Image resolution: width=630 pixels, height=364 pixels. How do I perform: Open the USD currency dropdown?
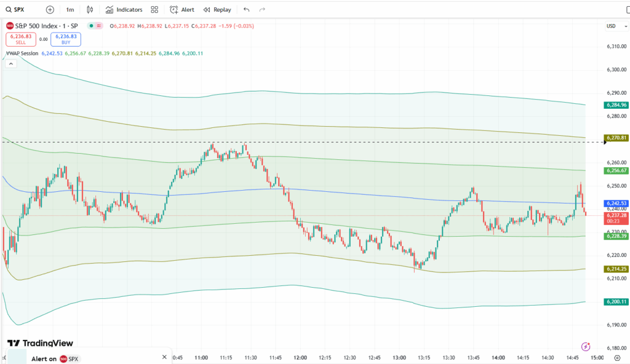616,26
